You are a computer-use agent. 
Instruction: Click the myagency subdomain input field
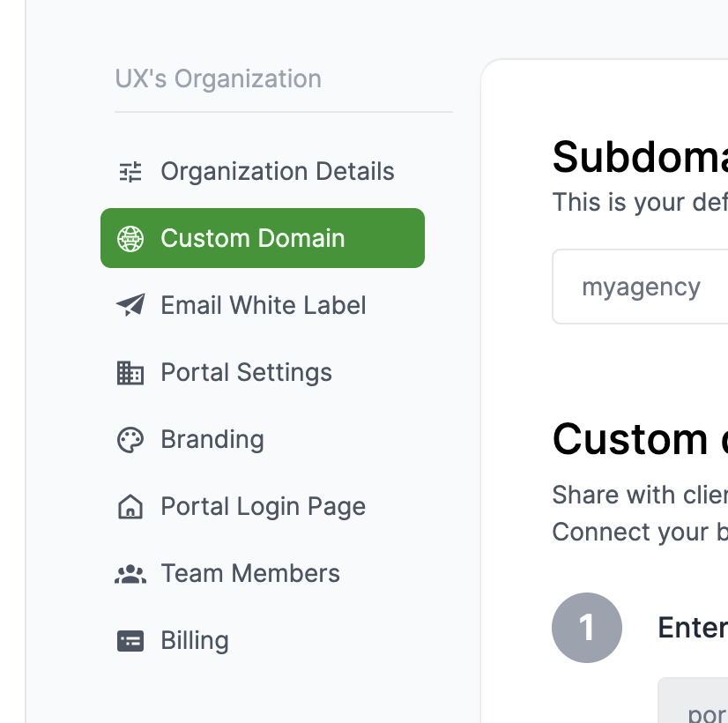coord(641,287)
